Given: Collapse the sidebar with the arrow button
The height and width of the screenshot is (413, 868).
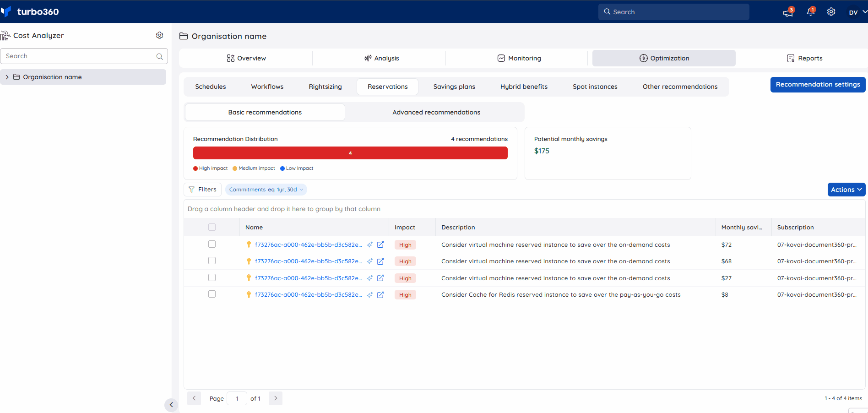Looking at the screenshot, I should point(171,405).
